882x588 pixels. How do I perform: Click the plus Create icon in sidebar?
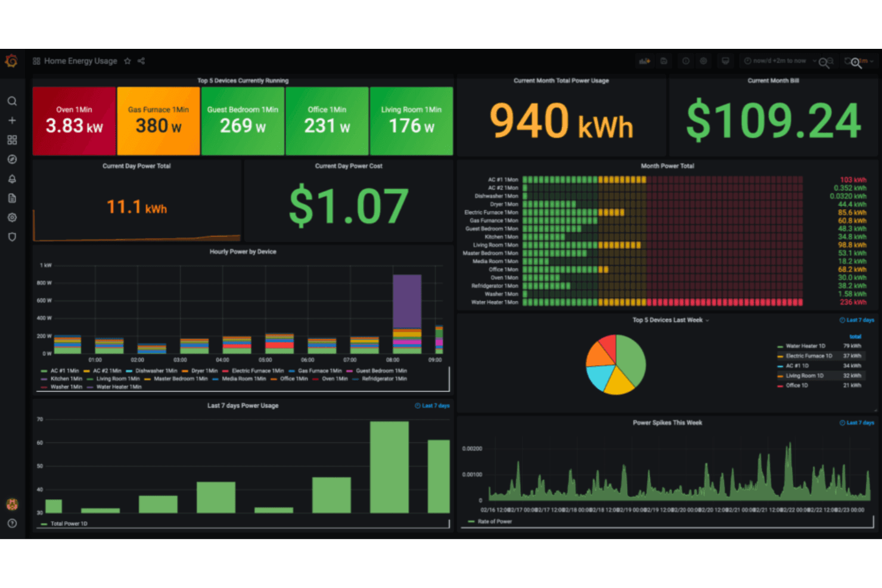click(12, 120)
